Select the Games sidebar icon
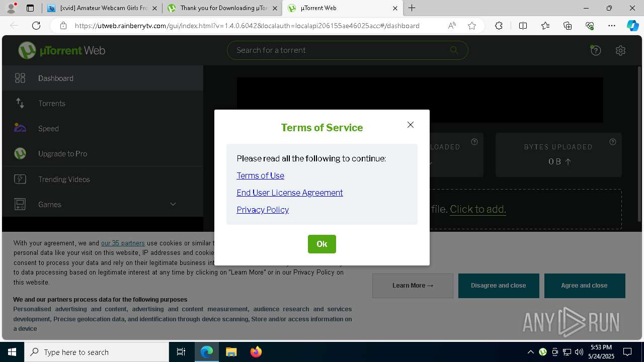 (20, 204)
